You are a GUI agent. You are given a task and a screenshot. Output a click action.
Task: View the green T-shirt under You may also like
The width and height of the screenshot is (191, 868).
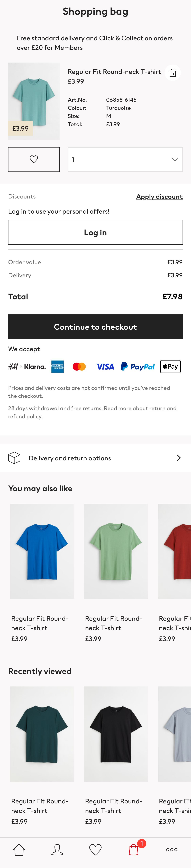tap(116, 551)
